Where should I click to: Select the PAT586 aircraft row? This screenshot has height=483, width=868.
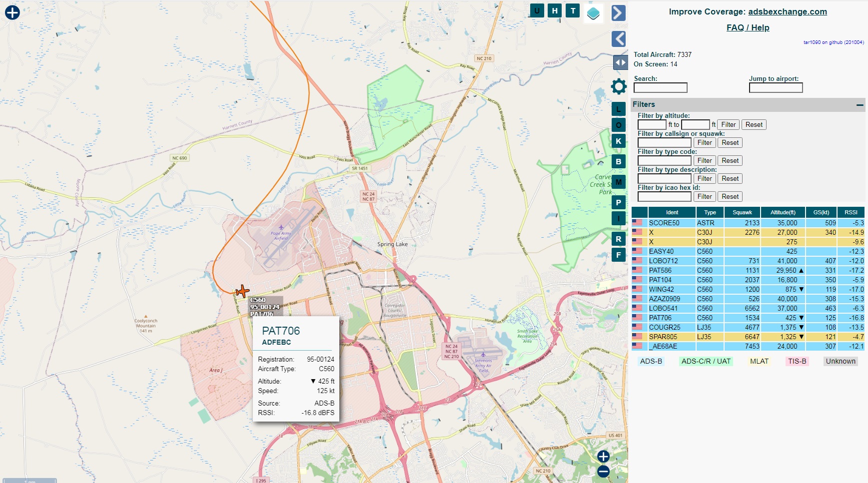tap(748, 270)
